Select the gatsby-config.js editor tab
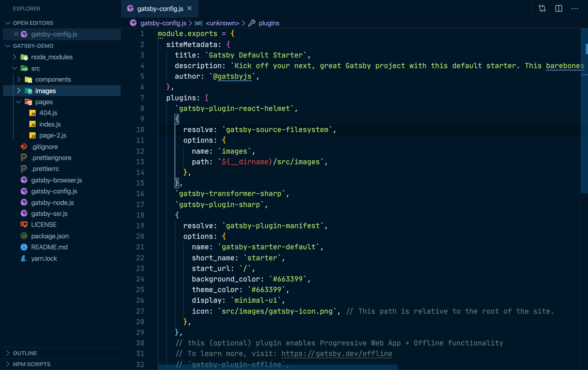This screenshot has height=370, width=588. coord(160,8)
